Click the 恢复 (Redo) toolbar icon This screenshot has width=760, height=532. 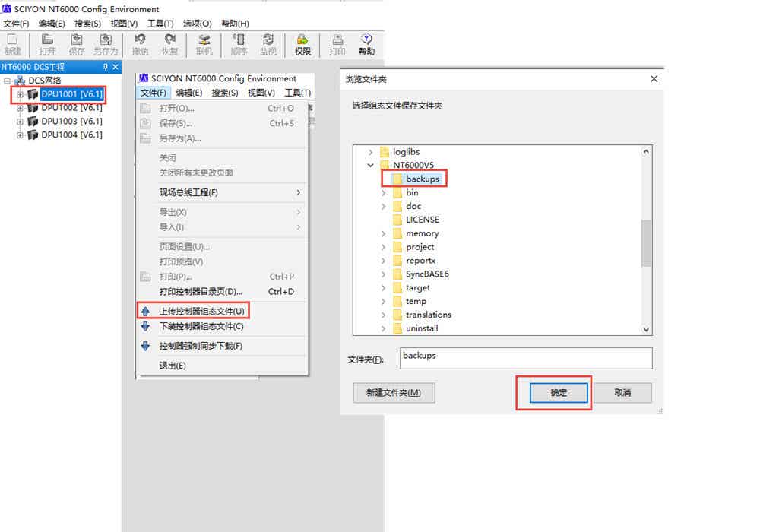(x=169, y=45)
